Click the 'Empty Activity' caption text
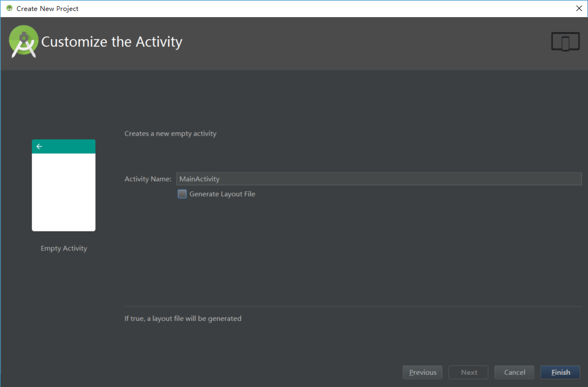Image resolution: width=588 pixels, height=387 pixels. click(64, 249)
